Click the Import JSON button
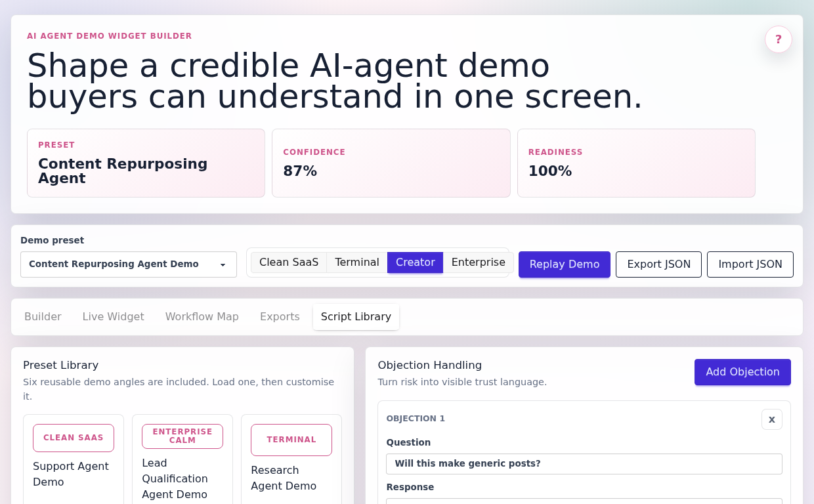814x504 pixels. (x=750, y=264)
